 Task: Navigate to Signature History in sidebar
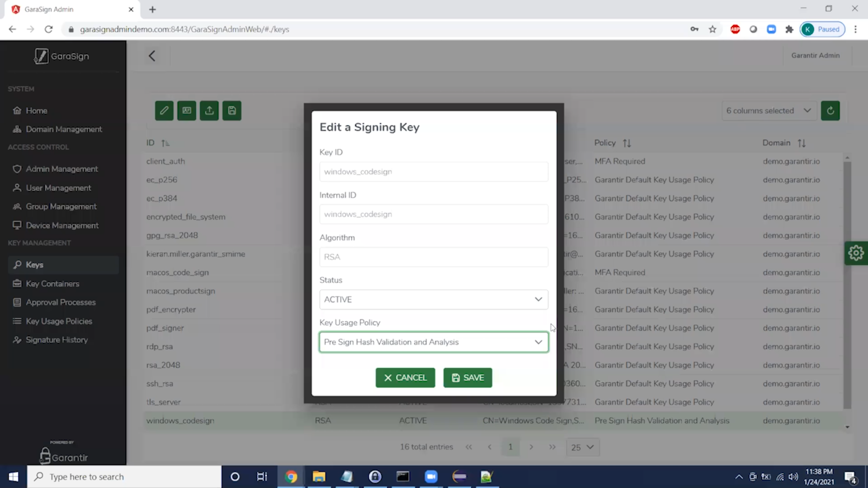click(56, 339)
